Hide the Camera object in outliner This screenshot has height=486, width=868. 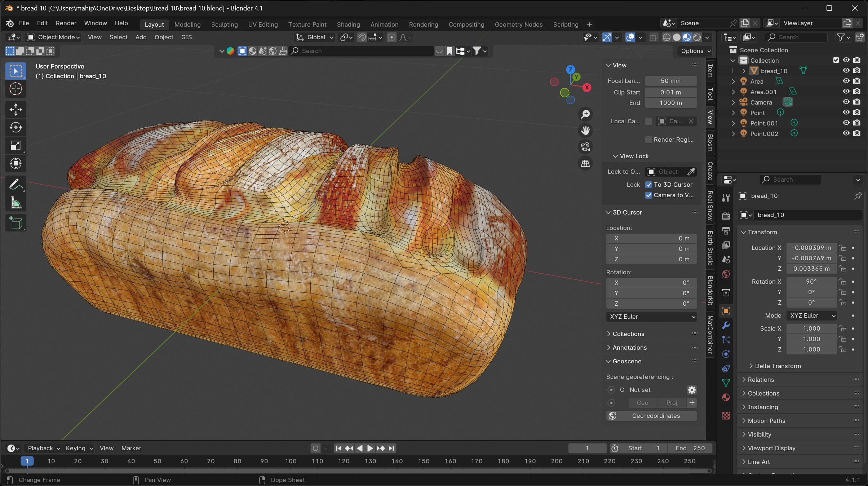[x=846, y=102]
